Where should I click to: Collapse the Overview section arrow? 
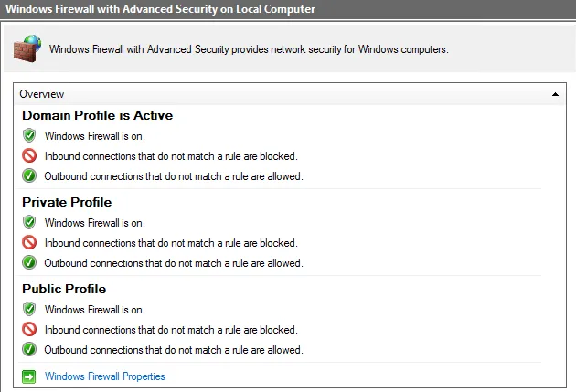point(555,94)
